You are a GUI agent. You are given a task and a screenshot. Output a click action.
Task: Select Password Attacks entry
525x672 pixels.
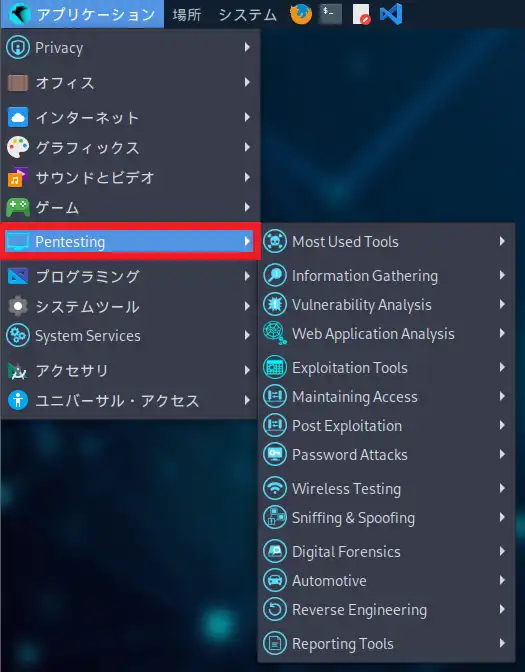pyautogui.click(x=385, y=454)
